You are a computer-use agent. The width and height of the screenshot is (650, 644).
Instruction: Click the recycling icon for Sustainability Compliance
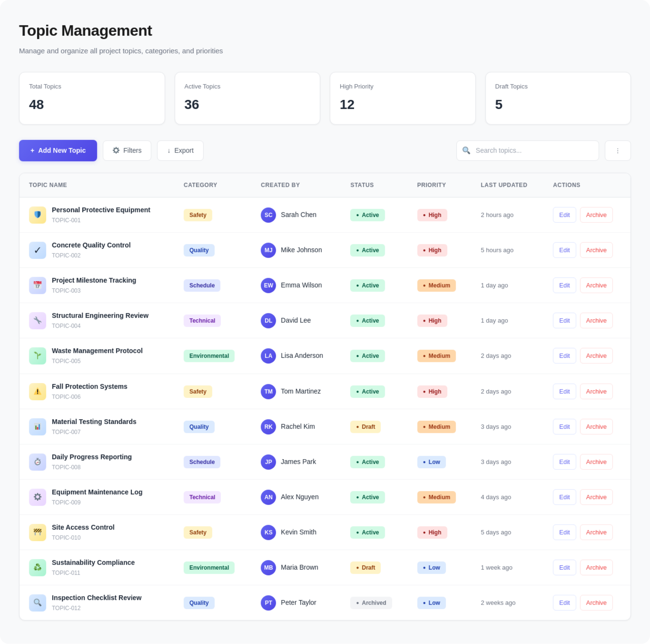tap(37, 568)
